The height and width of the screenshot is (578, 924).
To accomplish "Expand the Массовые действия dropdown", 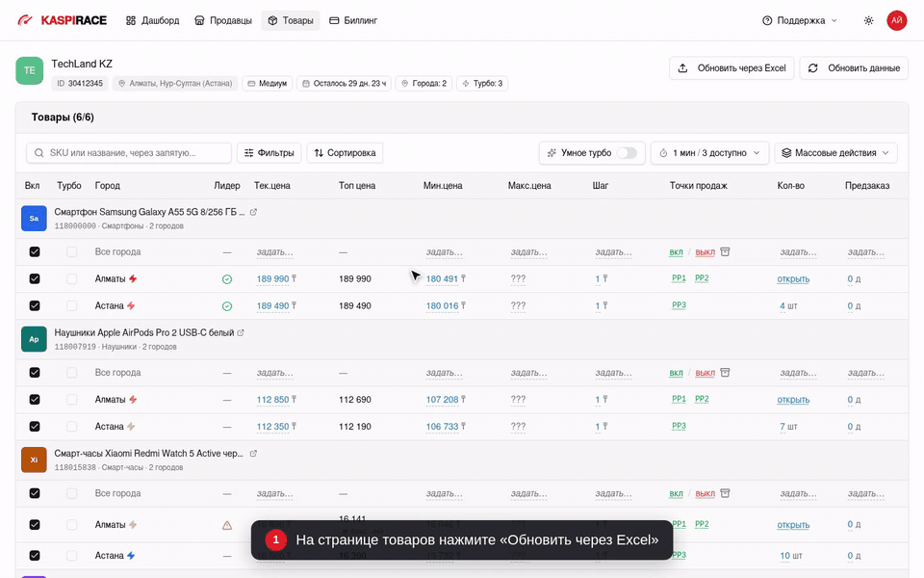I will pos(835,153).
